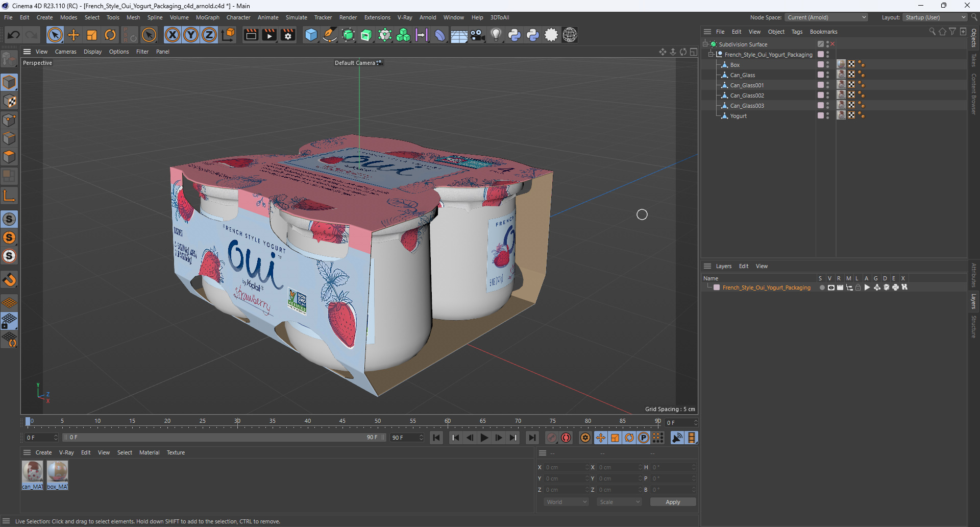Select the Rotate tool
Viewport: 980px width, 527px height.
tap(110, 35)
